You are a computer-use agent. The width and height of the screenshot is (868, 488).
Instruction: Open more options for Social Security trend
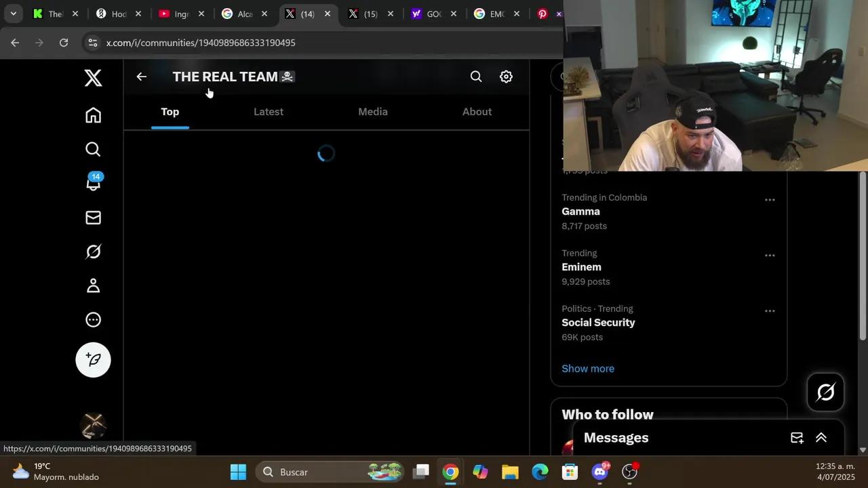(770, 311)
